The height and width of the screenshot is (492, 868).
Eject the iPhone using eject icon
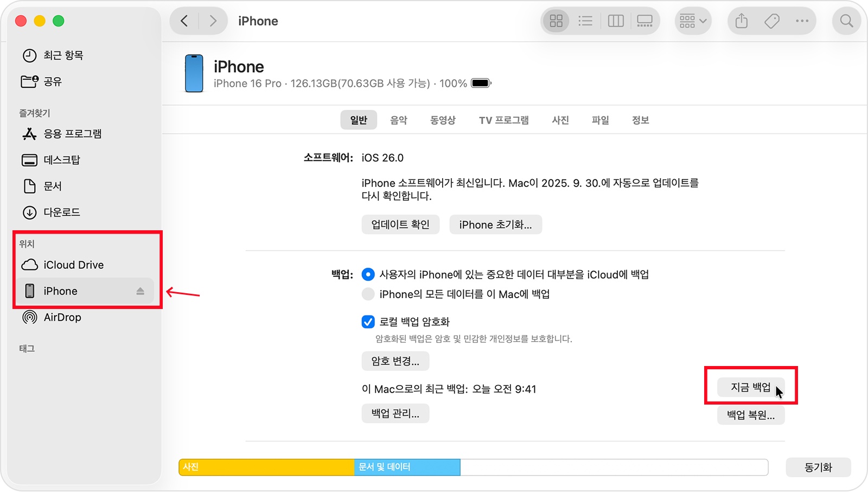(141, 291)
